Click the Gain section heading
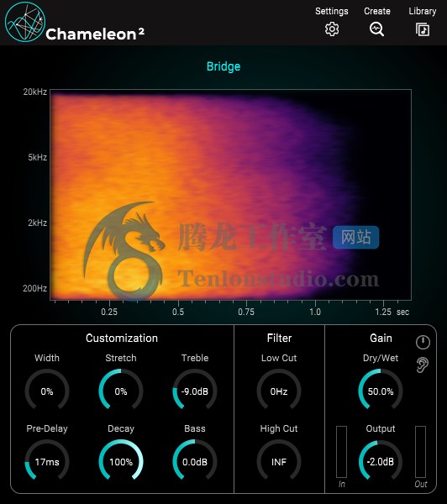Screen dimensions: 447x504 (381, 339)
